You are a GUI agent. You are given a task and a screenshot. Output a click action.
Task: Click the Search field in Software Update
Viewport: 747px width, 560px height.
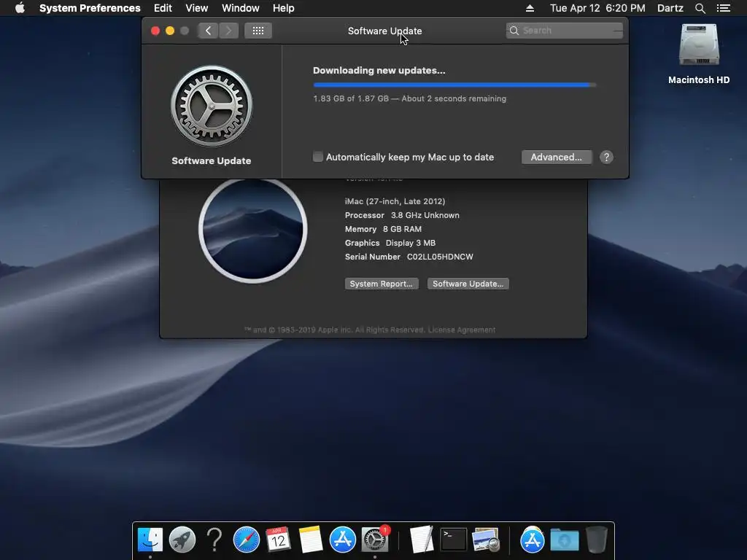point(565,31)
